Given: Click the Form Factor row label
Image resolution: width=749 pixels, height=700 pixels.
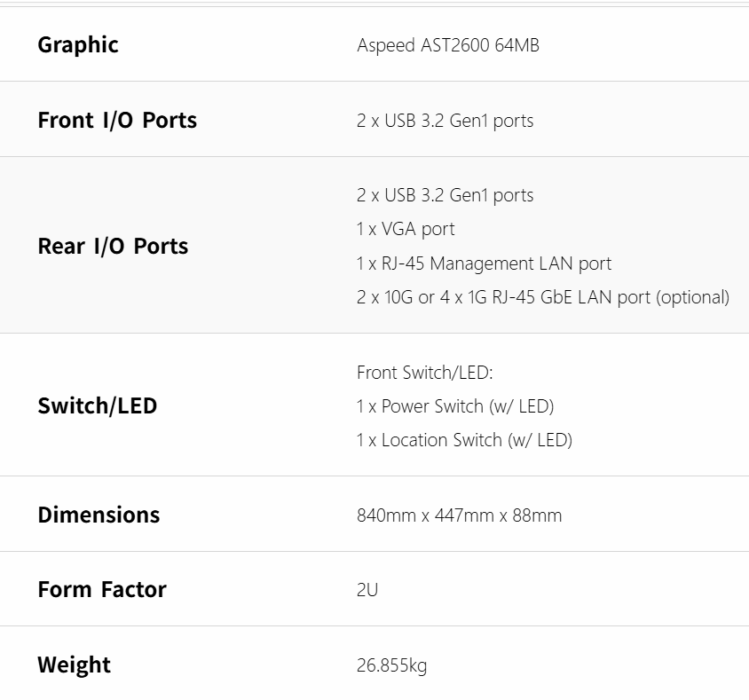Looking at the screenshot, I should tap(102, 590).
